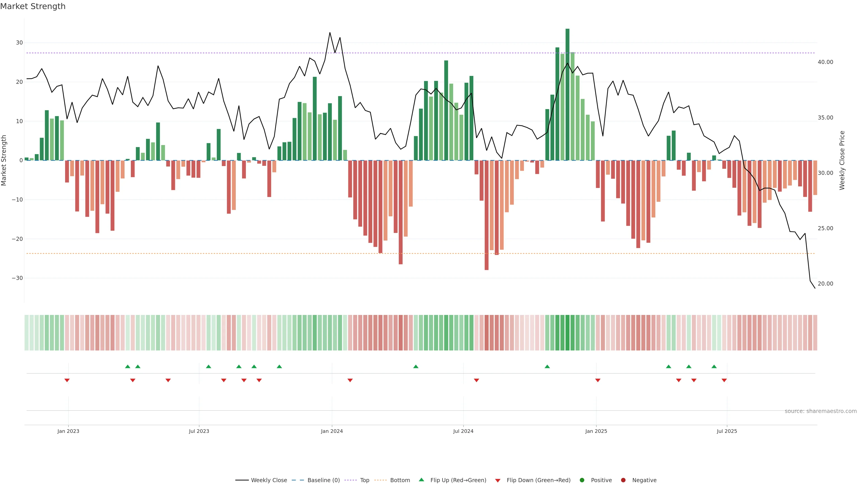Click the source: sharemaestro.com text
The image size is (868, 488).
[x=821, y=411]
